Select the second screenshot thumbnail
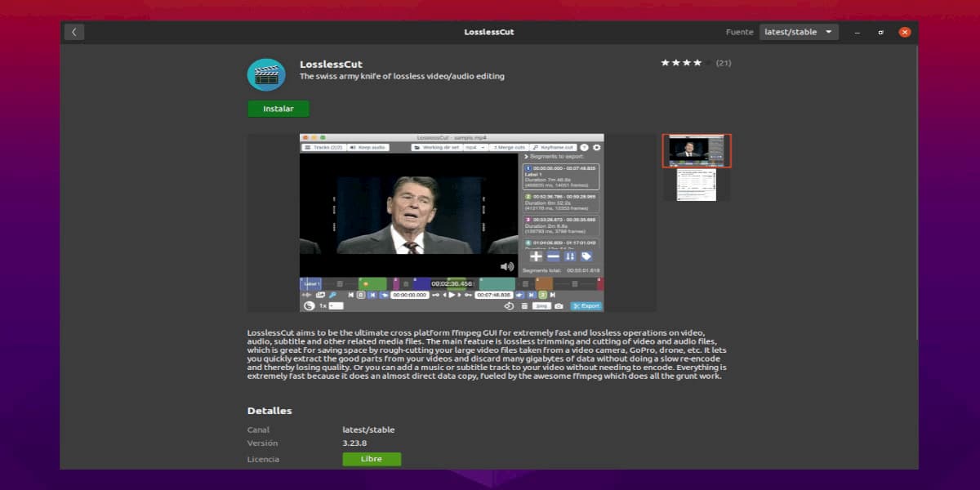The height and width of the screenshot is (490, 980). click(697, 185)
